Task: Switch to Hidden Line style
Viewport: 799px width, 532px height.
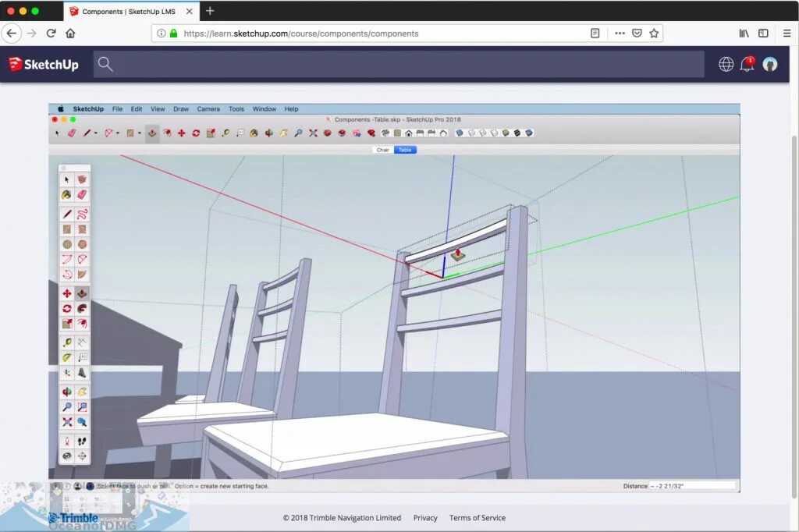Action: pyautogui.click(x=494, y=133)
